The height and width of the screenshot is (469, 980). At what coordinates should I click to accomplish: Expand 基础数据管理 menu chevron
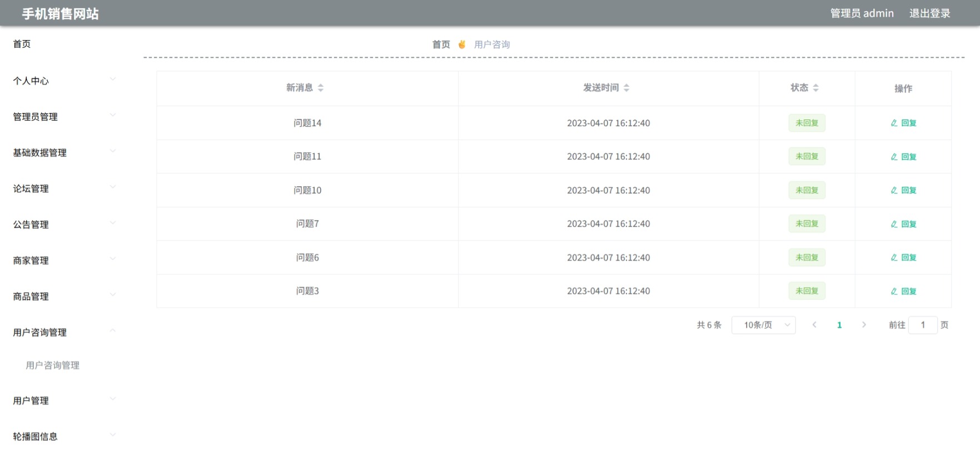(x=113, y=151)
